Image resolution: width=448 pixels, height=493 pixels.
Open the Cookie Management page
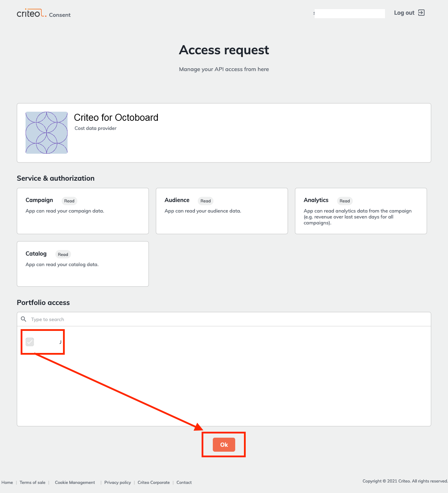point(75,482)
